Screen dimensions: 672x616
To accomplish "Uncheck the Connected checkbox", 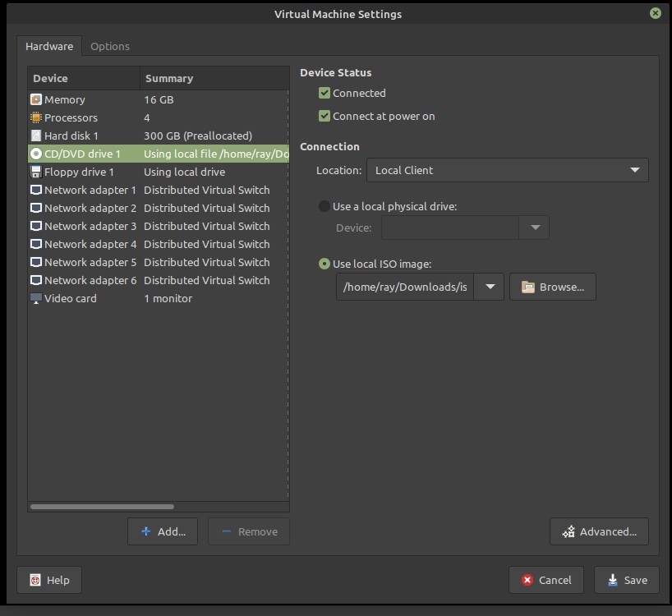I will [324, 93].
